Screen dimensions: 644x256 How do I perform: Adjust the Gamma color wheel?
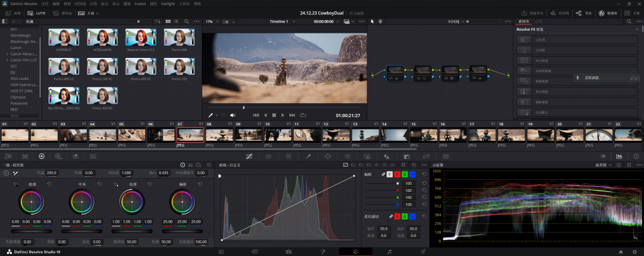[x=81, y=202]
